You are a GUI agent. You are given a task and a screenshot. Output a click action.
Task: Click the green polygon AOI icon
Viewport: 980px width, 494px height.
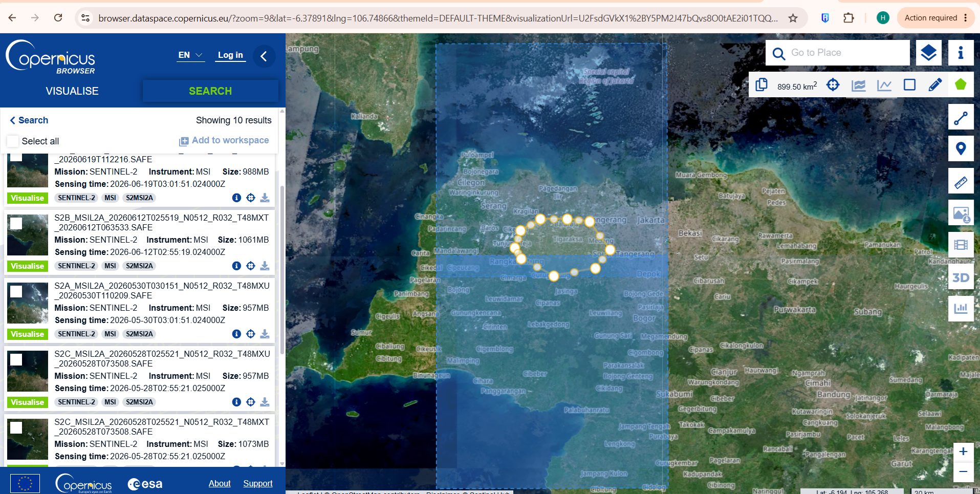click(961, 84)
